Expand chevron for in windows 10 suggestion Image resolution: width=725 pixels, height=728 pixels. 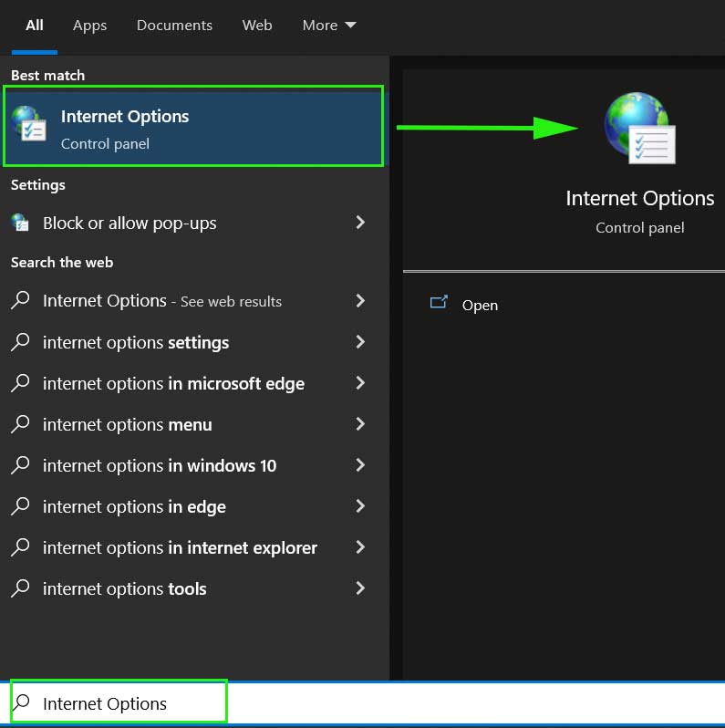point(359,465)
